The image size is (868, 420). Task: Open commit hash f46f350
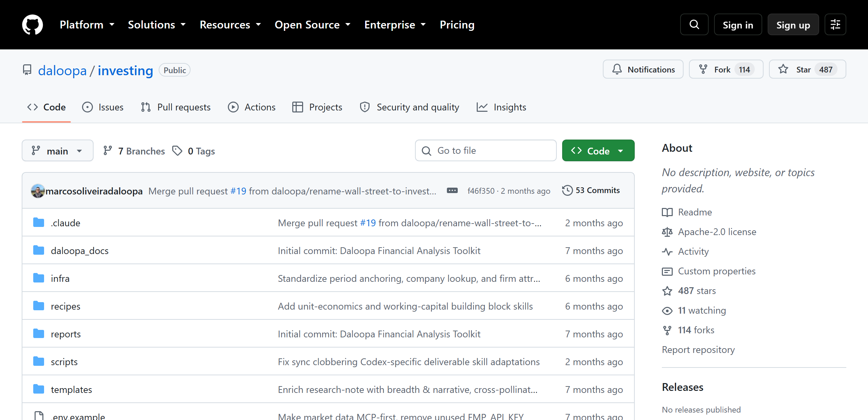click(481, 191)
